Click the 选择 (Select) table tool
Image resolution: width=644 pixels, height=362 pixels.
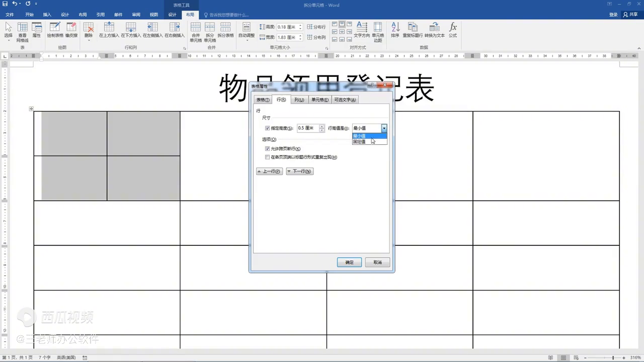(9, 30)
